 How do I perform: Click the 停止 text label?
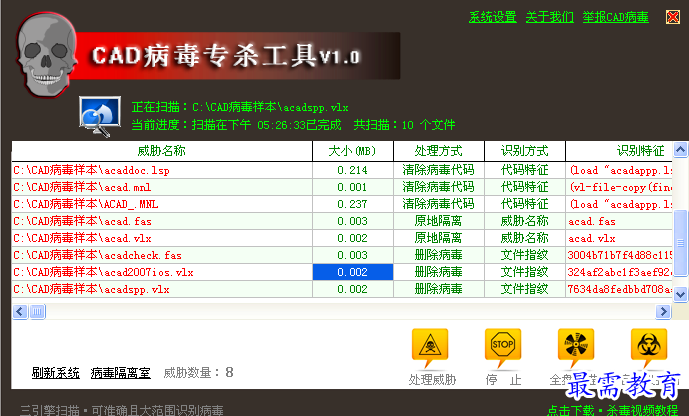(x=504, y=380)
